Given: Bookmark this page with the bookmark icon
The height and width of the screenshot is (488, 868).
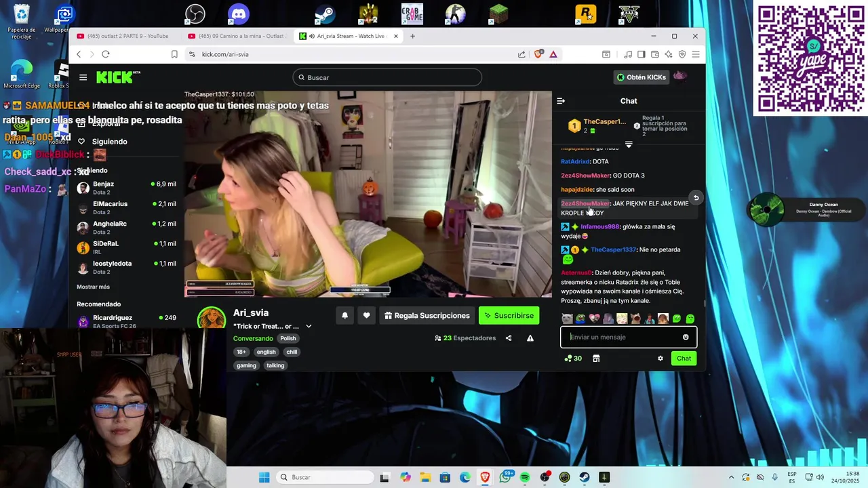Looking at the screenshot, I should (174, 54).
